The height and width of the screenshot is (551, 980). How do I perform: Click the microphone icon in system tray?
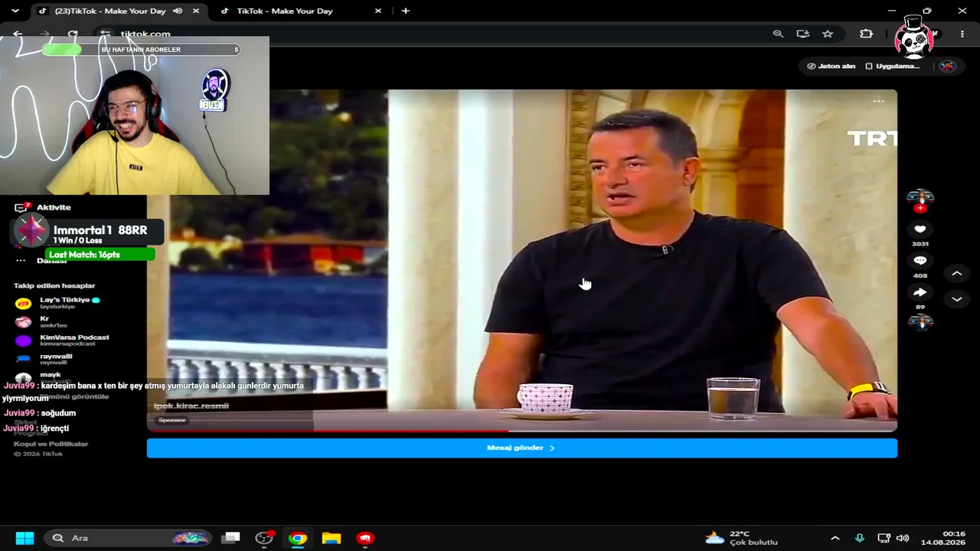tap(859, 538)
